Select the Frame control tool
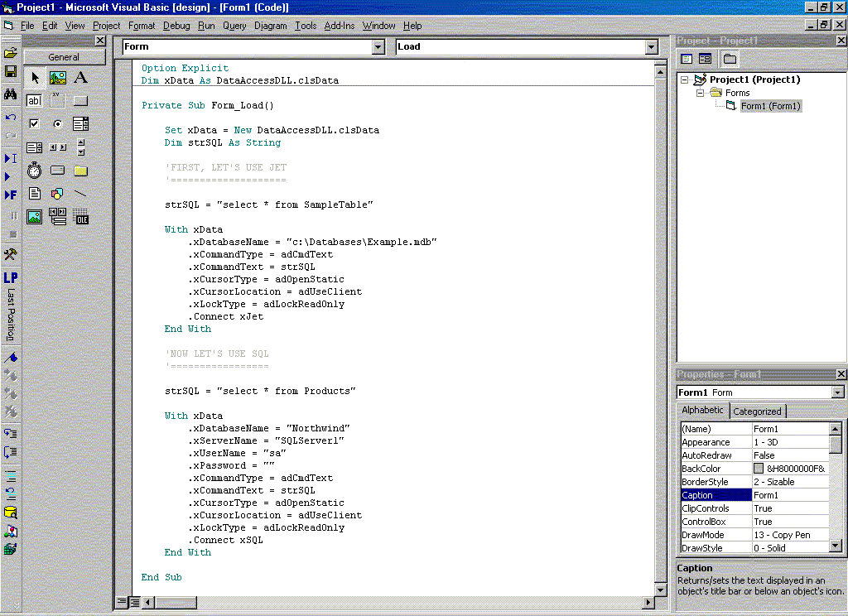Image resolution: width=848 pixels, height=616 pixels. click(58, 100)
